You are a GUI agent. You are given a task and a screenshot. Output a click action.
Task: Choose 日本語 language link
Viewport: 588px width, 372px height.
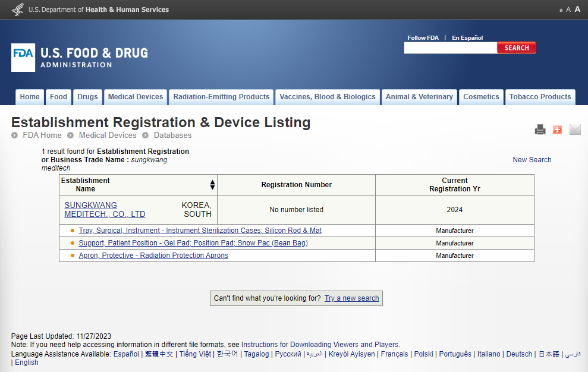549,354
